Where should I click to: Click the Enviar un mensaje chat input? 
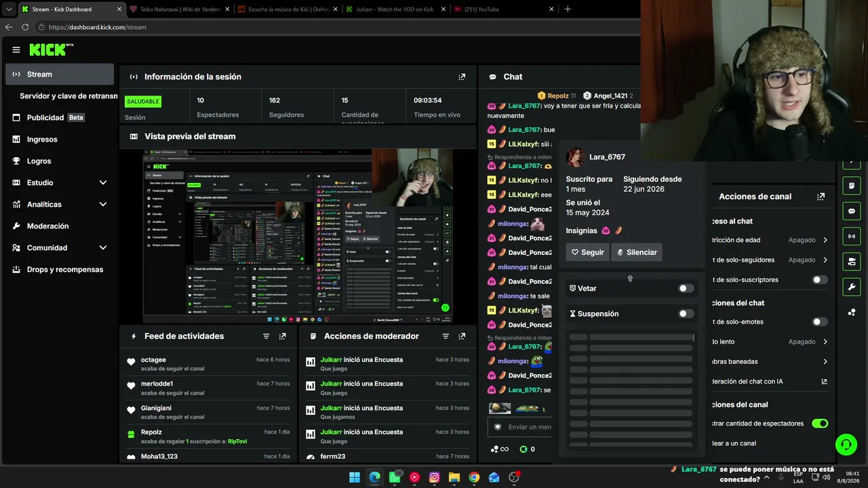coord(521,427)
